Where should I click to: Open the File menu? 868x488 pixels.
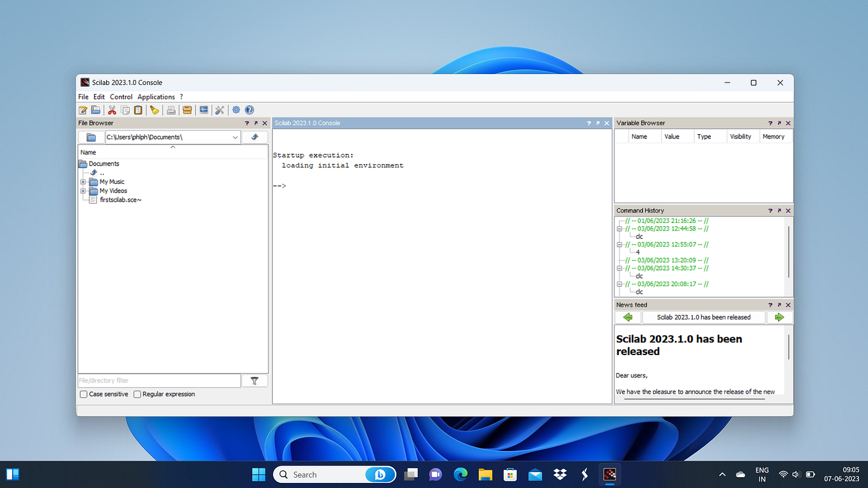84,97
